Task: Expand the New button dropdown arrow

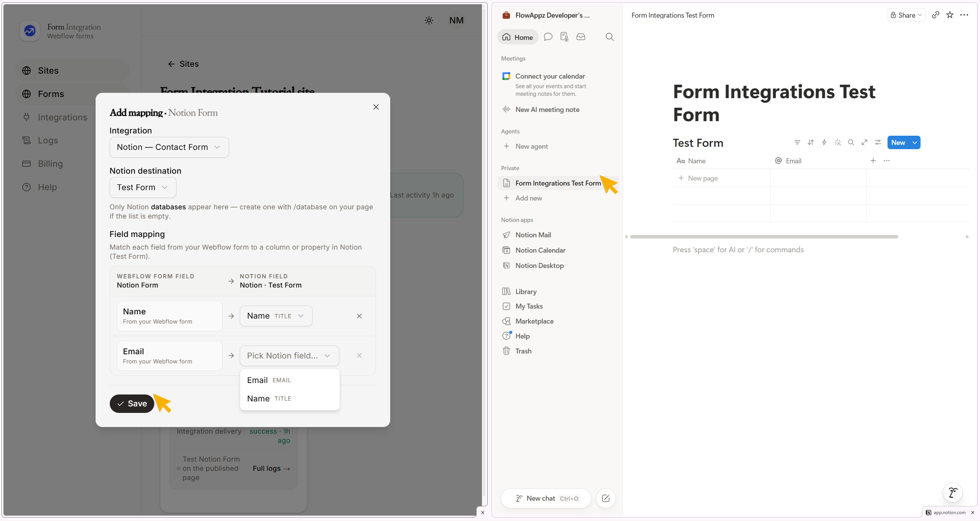Action: pyautogui.click(x=915, y=143)
